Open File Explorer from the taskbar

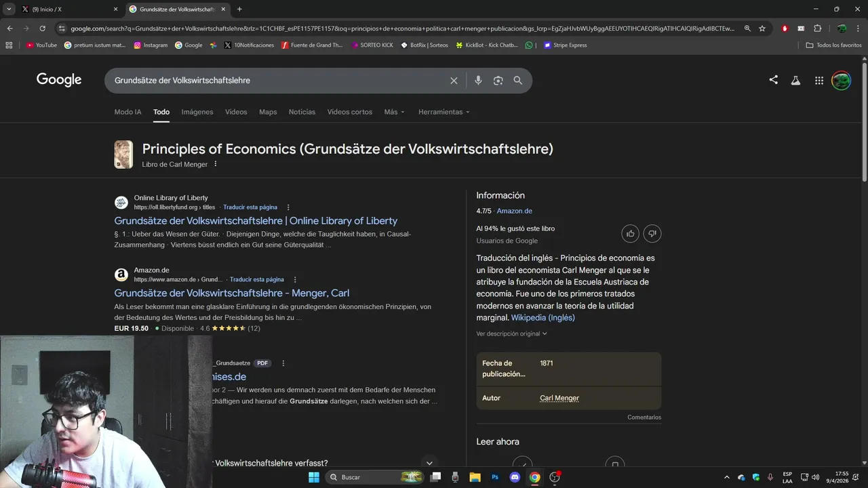(475, 477)
